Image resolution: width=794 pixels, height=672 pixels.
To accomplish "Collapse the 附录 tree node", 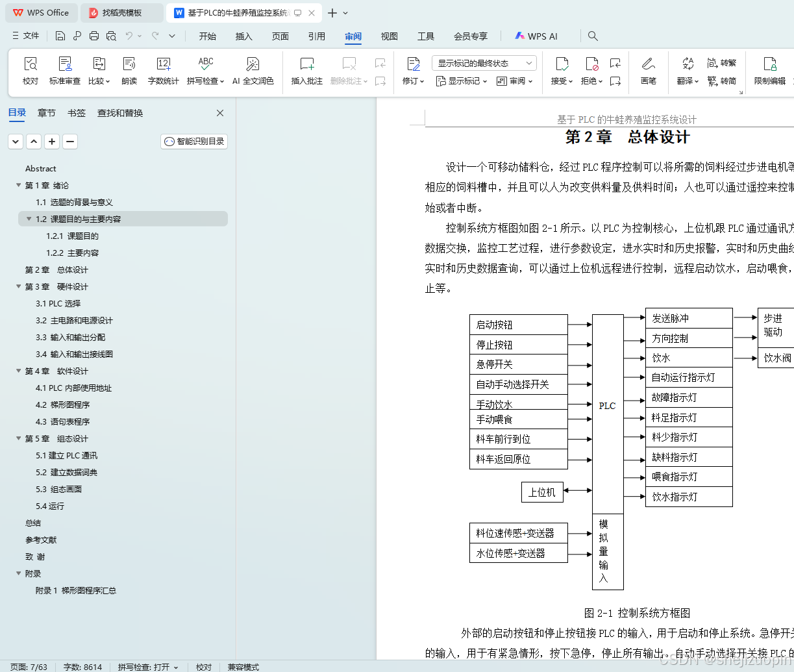I will (19, 573).
